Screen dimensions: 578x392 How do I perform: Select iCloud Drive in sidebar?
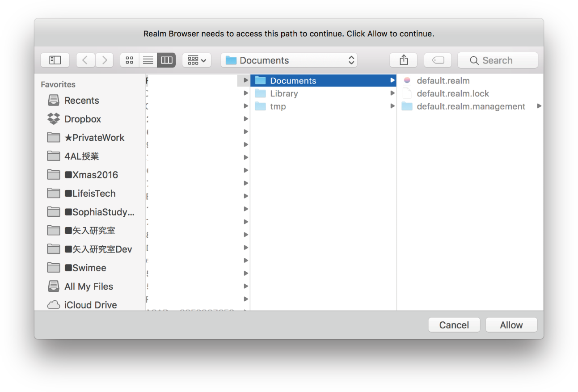91,305
